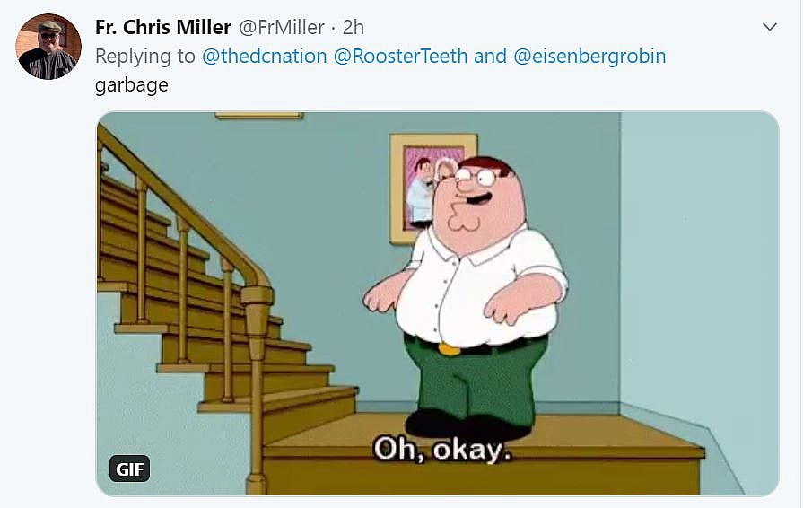Visit the @eisenbergrobin mention
The height and width of the screenshot is (508, 812).
pyautogui.click(x=589, y=56)
